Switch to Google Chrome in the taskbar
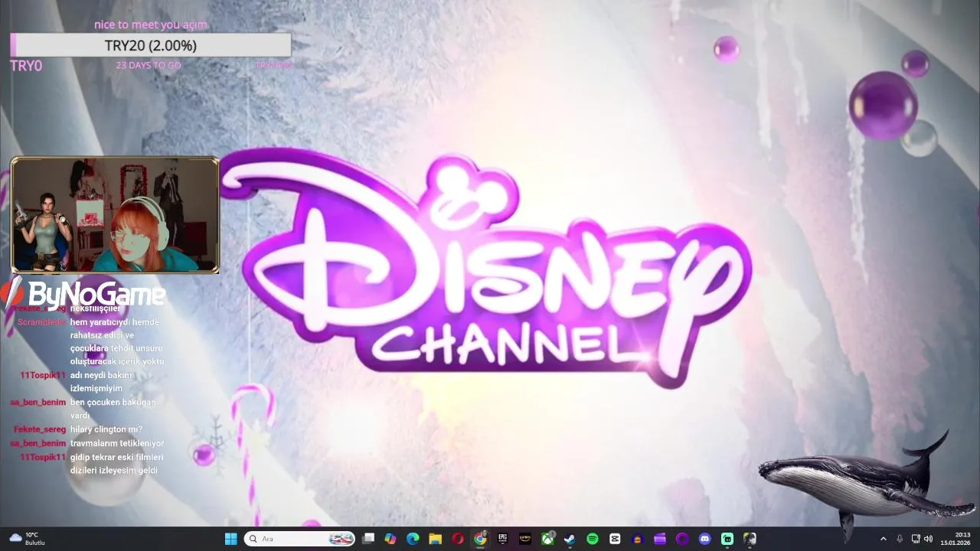 pos(480,539)
